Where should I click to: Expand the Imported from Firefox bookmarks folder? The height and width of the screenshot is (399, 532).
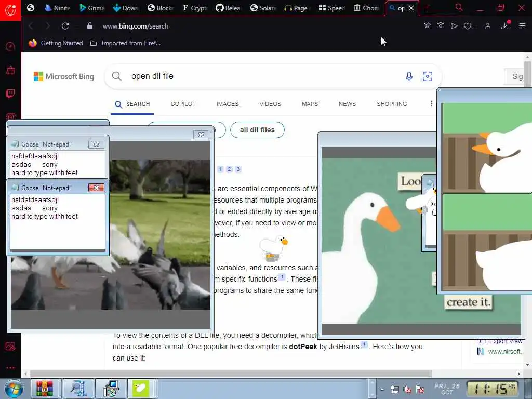click(x=125, y=43)
